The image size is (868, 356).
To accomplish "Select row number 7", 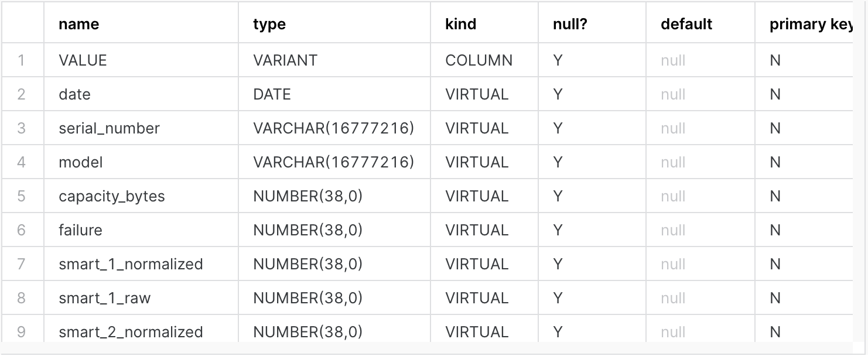I will [x=22, y=264].
